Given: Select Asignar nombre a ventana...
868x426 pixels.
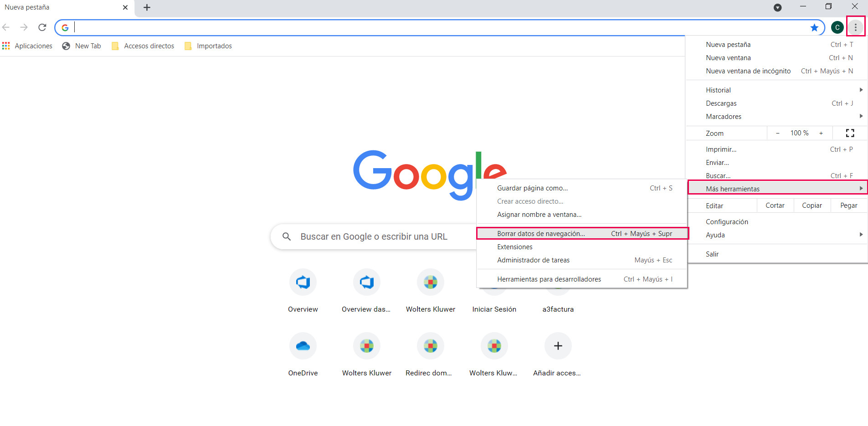Looking at the screenshot, I should click(x=582, y=215).
